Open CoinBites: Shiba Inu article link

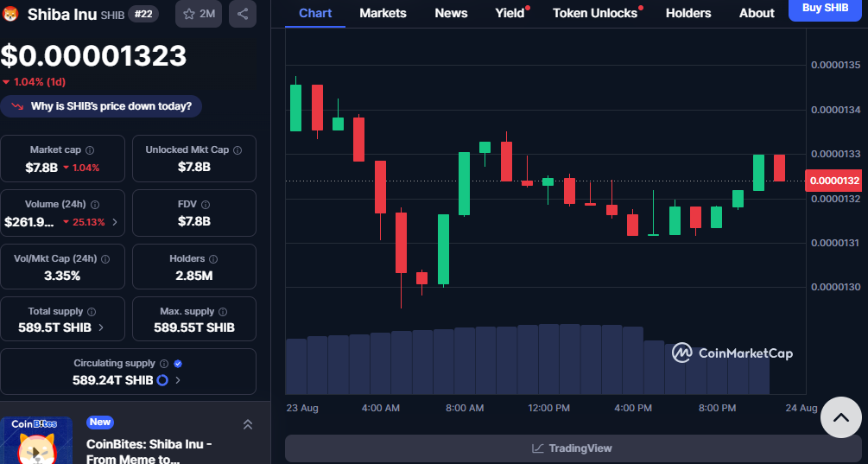click(x=149, y=451)
